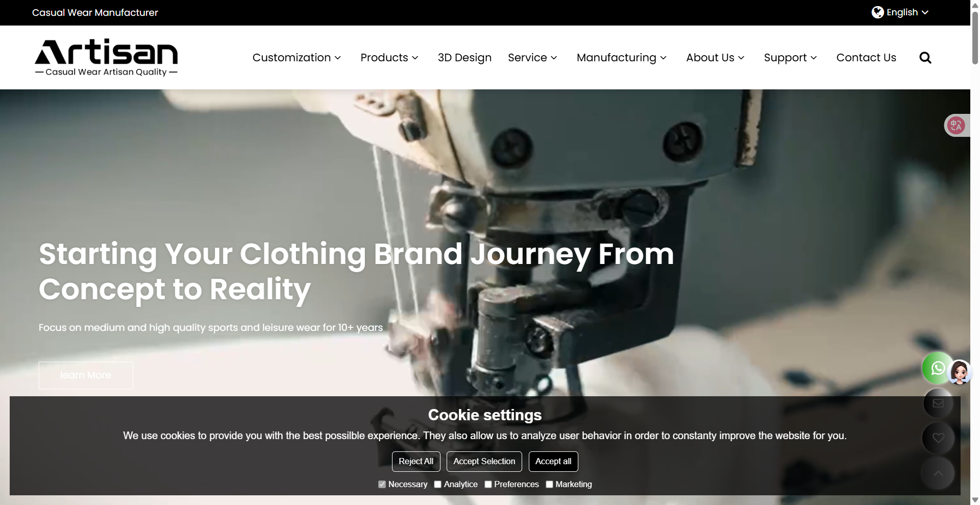Click the globe language icon

point(877,12)
